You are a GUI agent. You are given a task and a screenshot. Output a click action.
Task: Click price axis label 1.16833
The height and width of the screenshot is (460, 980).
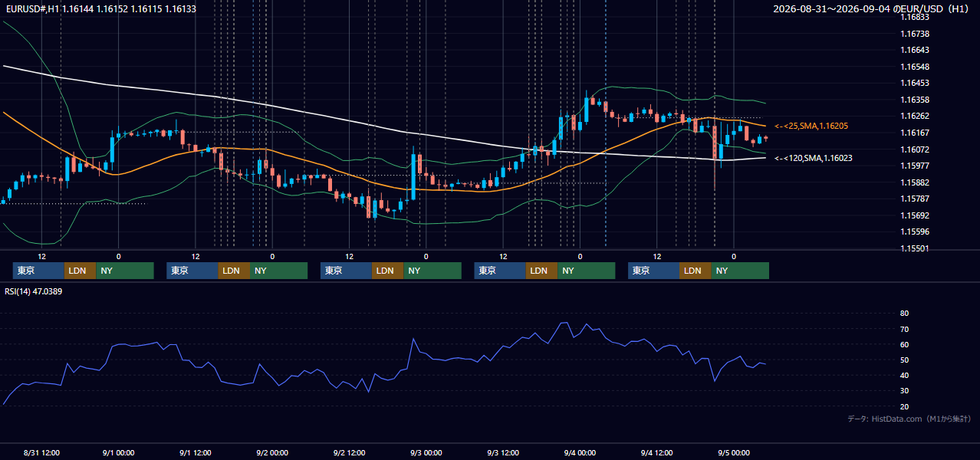pos(914,17)
